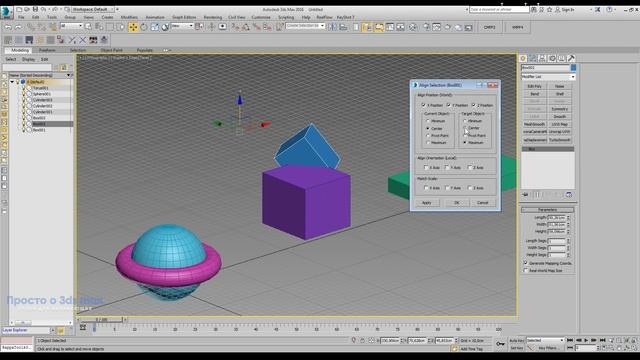This screenshot has height=360, width=640.
Task: Click Apply in the Align Selection dialog
Action: [x=427, y=202]
